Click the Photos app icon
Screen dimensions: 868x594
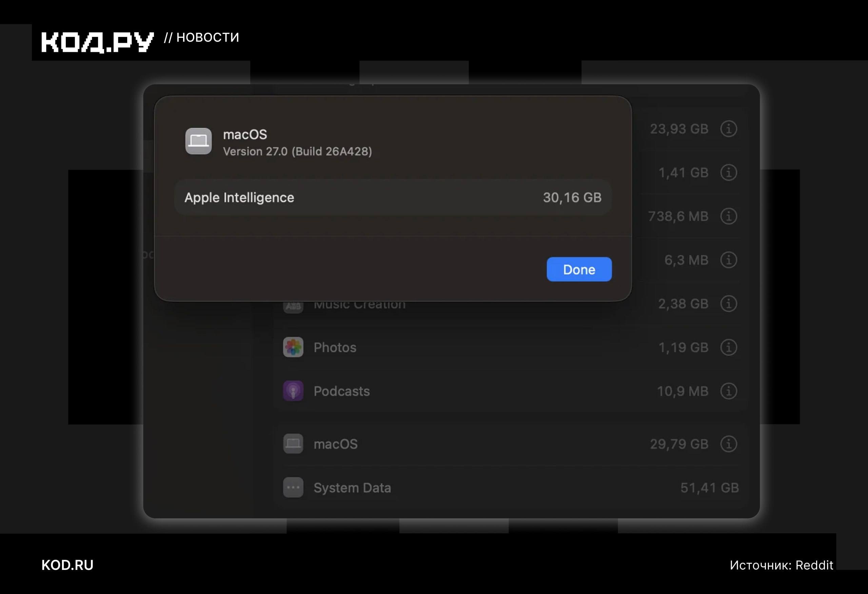[293, 347]
